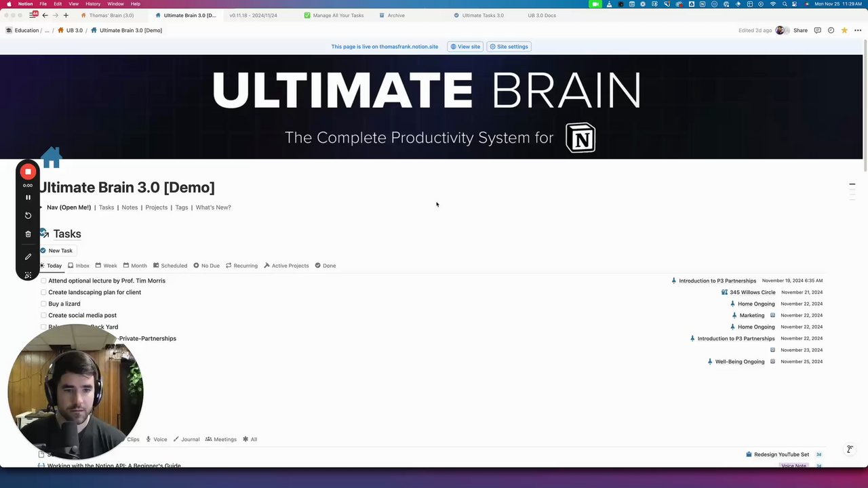Switch to the Week task view
Image resolution: width=868 pixels, height=488 pixels.
pos(106,266)
